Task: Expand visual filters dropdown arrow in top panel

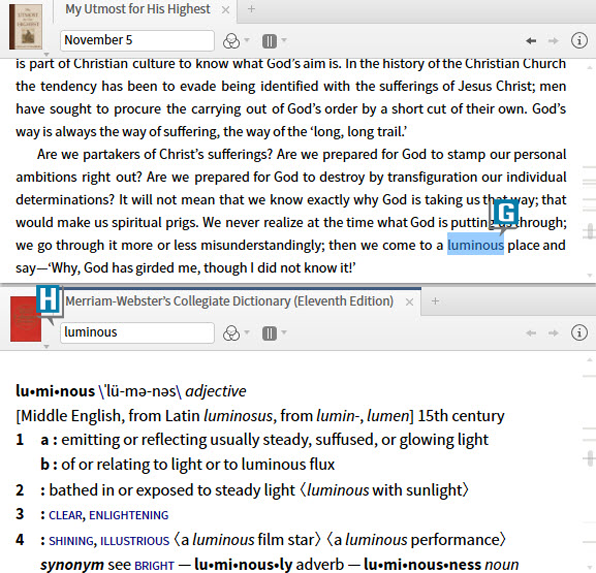Action: (x=247, y=40)
